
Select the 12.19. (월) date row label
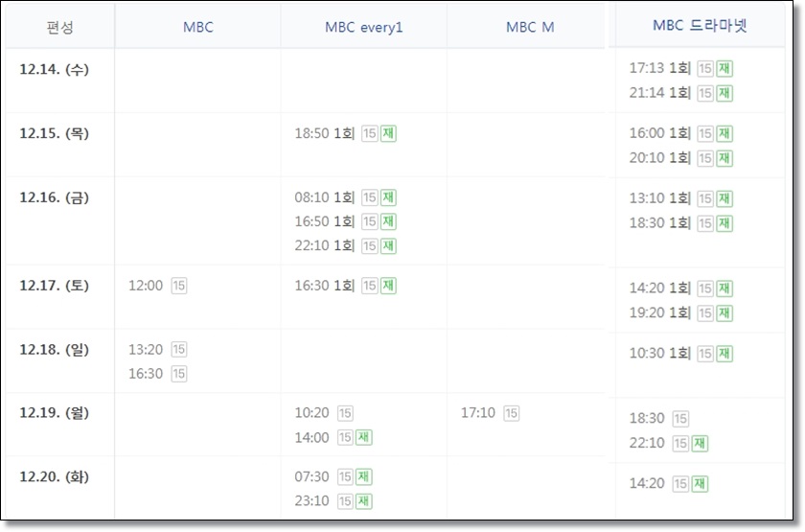(54, 412)
